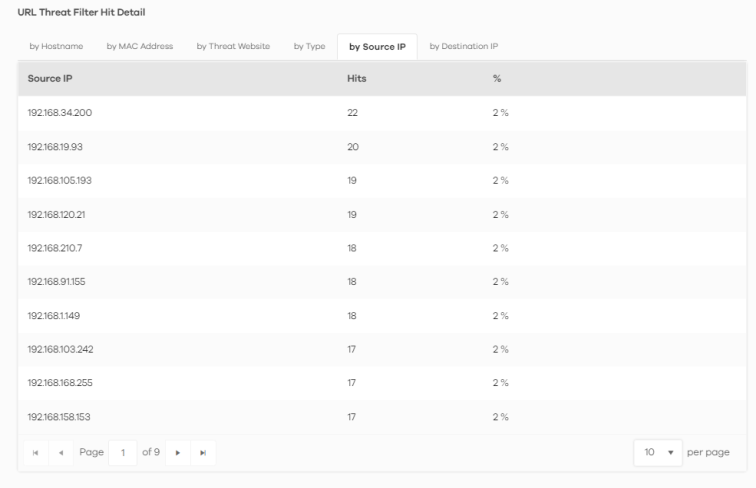
Task: Open the rows per page dropdown
Action: [656, 453]
